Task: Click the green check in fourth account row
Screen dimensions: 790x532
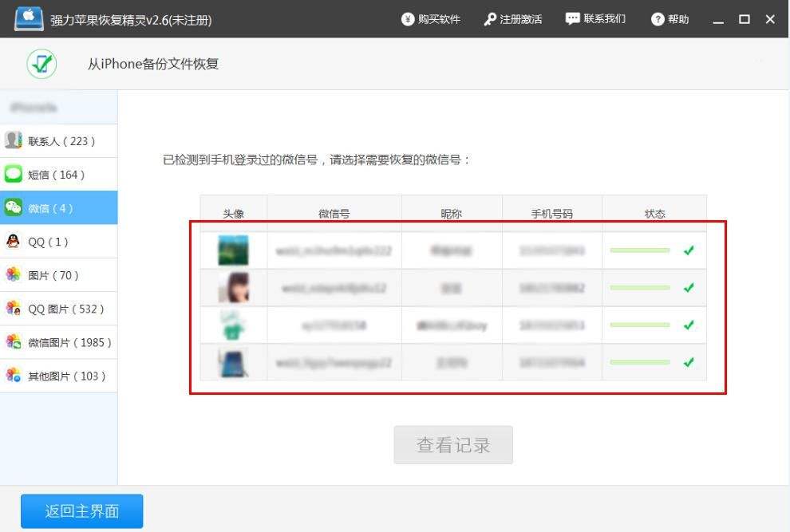Action: click(689, 362)
